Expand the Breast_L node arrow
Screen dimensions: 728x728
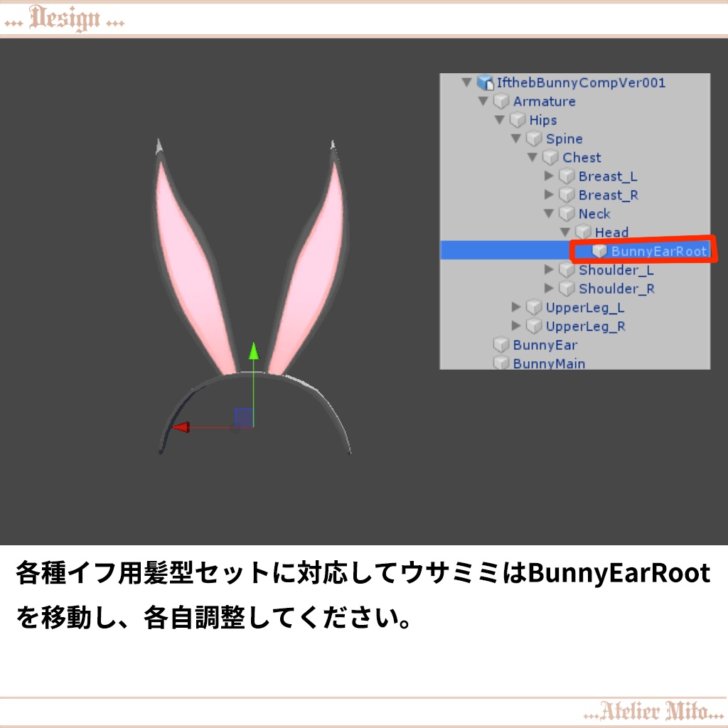[549, 176]
